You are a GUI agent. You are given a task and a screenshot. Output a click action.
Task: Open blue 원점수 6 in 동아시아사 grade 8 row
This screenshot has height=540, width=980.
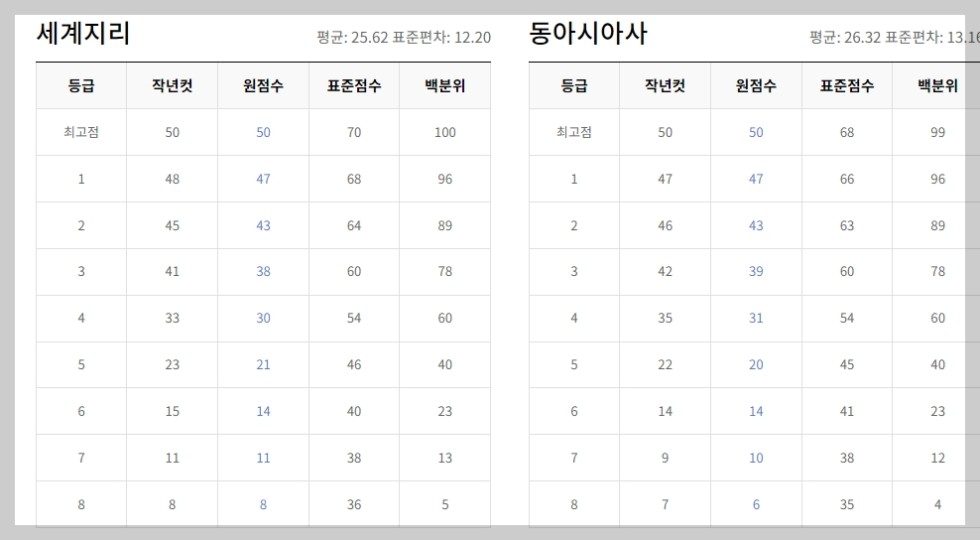[x=756, y=505]
